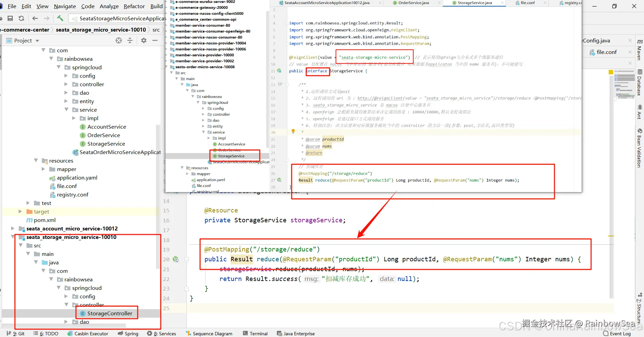The image size is (644, 337).
Task: Open the Code menu
Action: click(88, 6)
